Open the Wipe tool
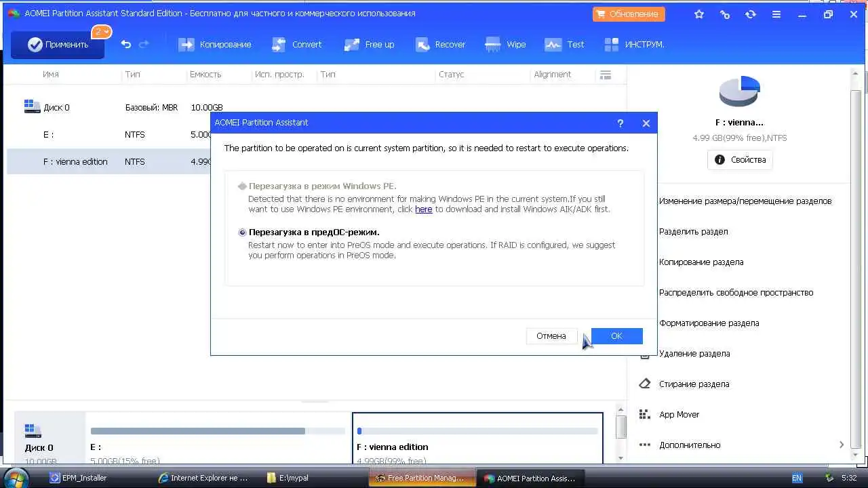 pyautogui.click(x=506, y=44)
